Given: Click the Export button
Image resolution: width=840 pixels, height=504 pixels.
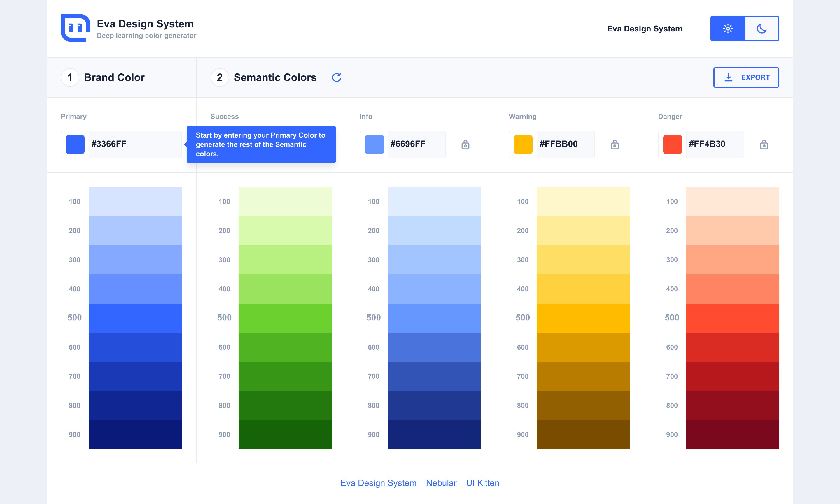Looking at the screenshot, I should (746, 77).
